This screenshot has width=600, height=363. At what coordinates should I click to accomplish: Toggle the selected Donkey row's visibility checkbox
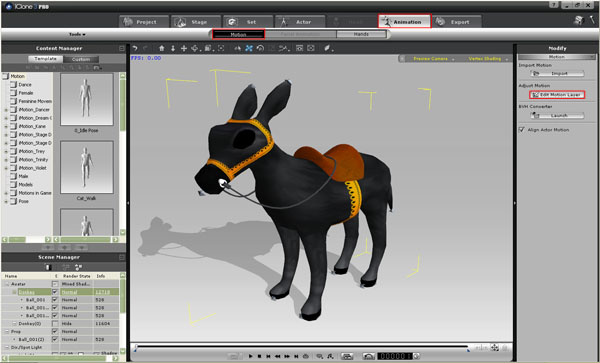55,292
